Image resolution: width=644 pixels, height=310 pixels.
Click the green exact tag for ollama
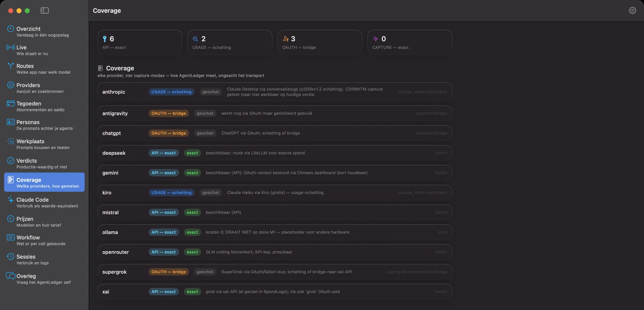(x=192, y=232)
